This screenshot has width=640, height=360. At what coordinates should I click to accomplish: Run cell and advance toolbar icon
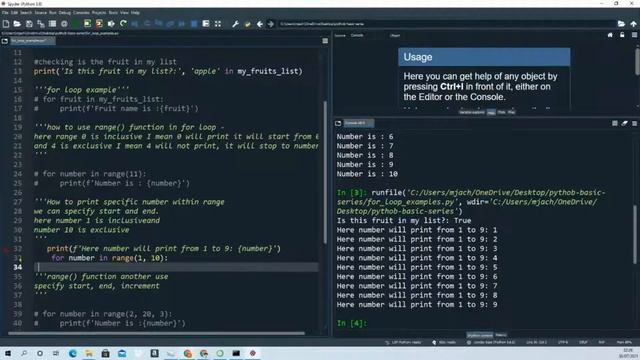point(99,24)
